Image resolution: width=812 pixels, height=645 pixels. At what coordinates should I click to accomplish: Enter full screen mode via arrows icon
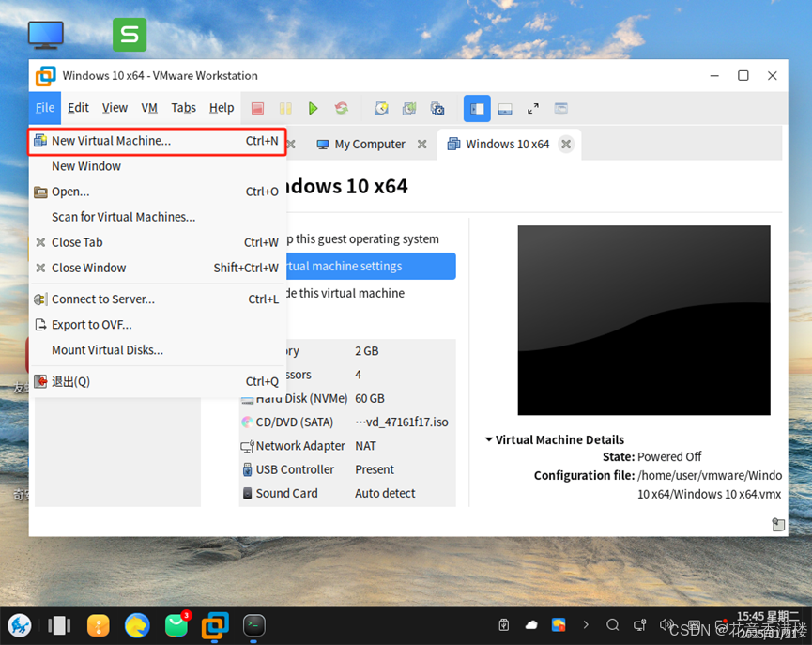[x=533, y=108]
